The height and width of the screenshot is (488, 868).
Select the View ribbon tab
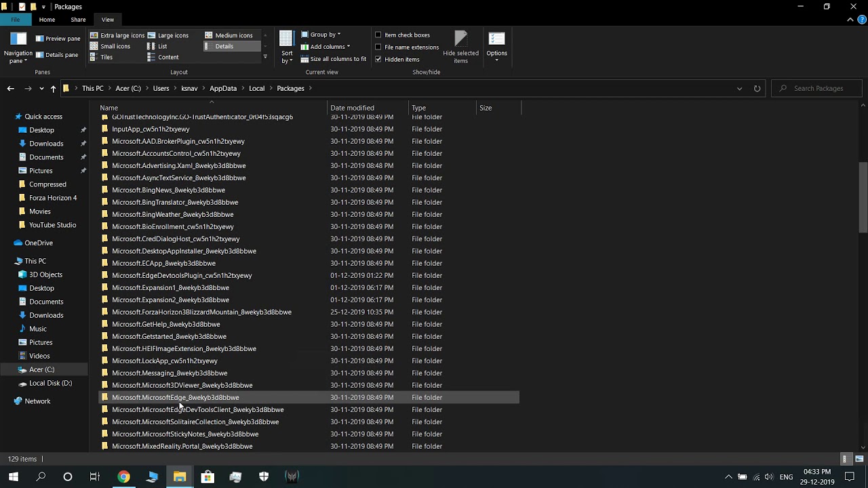[x=108, y=20]
